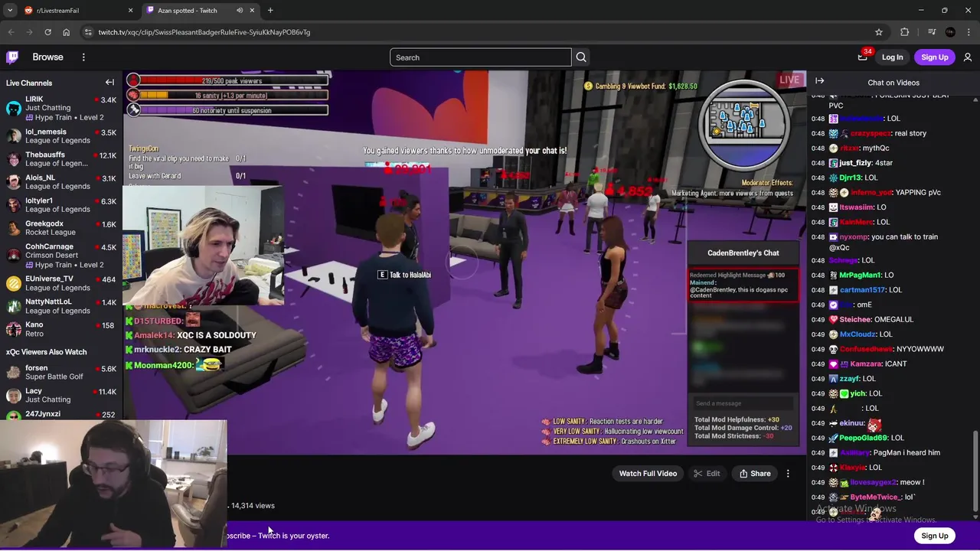This screenshot has width=980, height=551.
Task: Click MrPagMan1 username in chat
Action: click(861, 275)
